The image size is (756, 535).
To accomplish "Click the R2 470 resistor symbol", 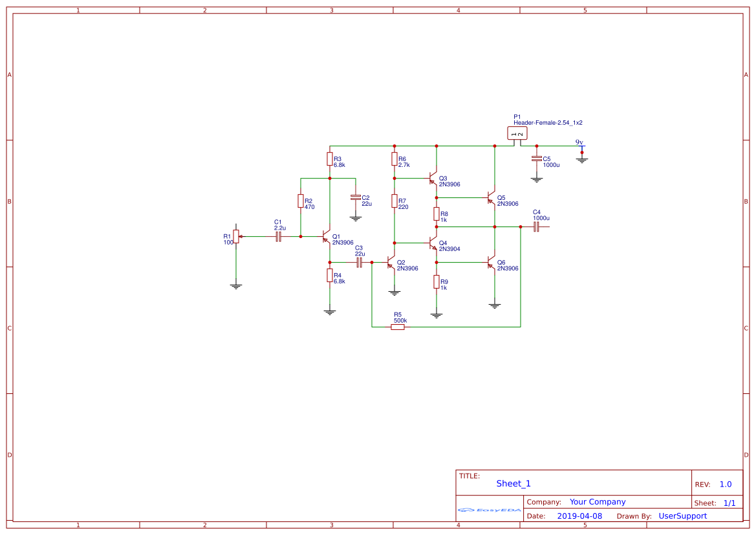I will (301, 201).
